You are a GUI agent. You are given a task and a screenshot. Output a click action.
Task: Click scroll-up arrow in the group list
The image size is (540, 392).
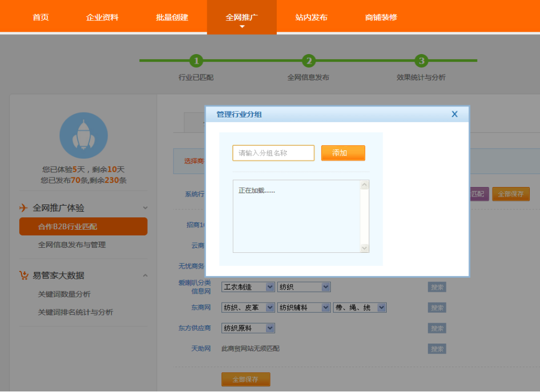pyautogui.click(x=364, y=185)
